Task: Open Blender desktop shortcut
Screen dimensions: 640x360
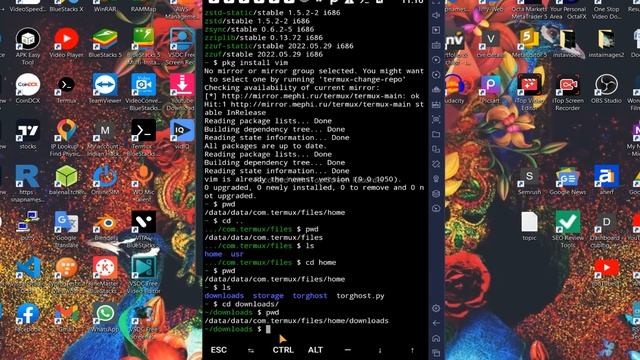Action: point(105,226)
